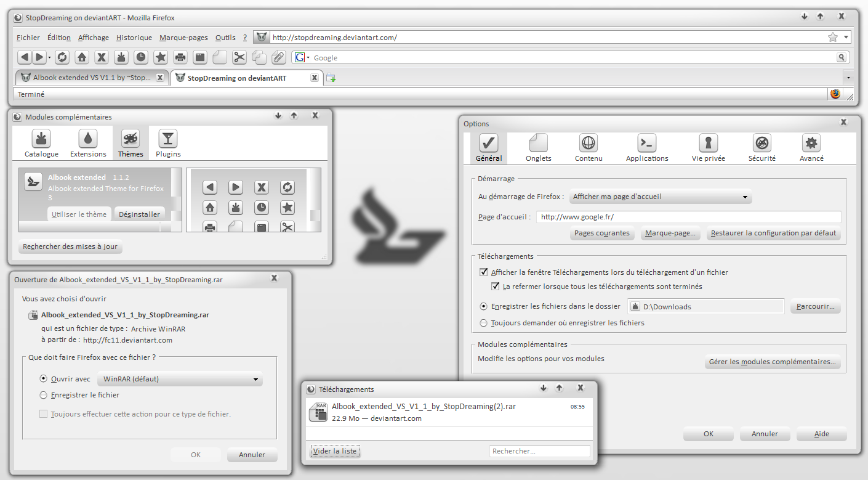The width and height of the screenshot is (868, 480).
Task: Open Onglets panel in Options
Action: point(539,148)
